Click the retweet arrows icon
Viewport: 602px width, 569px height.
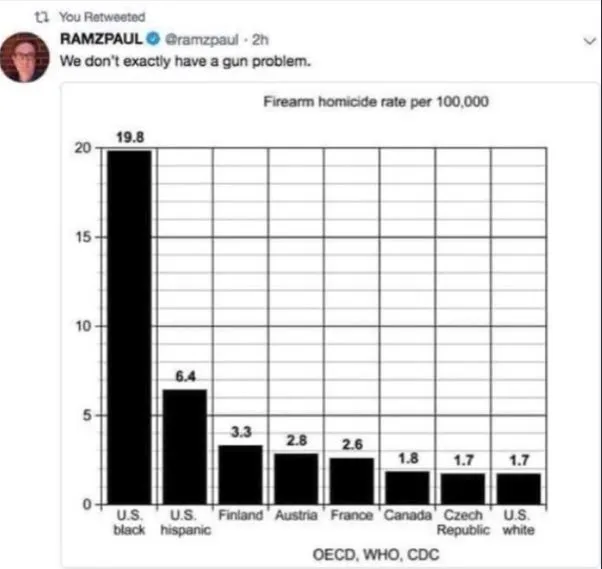pyautogui.click(x=41, y=17)
